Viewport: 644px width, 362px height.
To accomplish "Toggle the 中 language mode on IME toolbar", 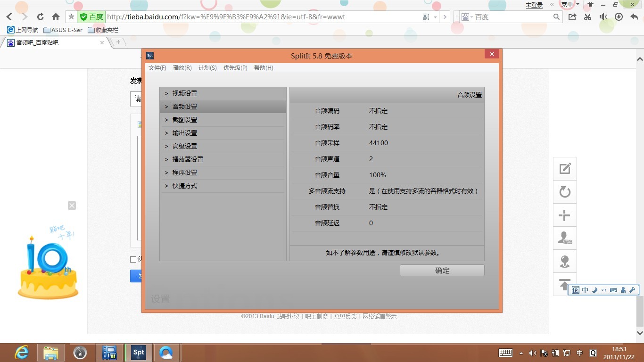I will coord(585,290).
